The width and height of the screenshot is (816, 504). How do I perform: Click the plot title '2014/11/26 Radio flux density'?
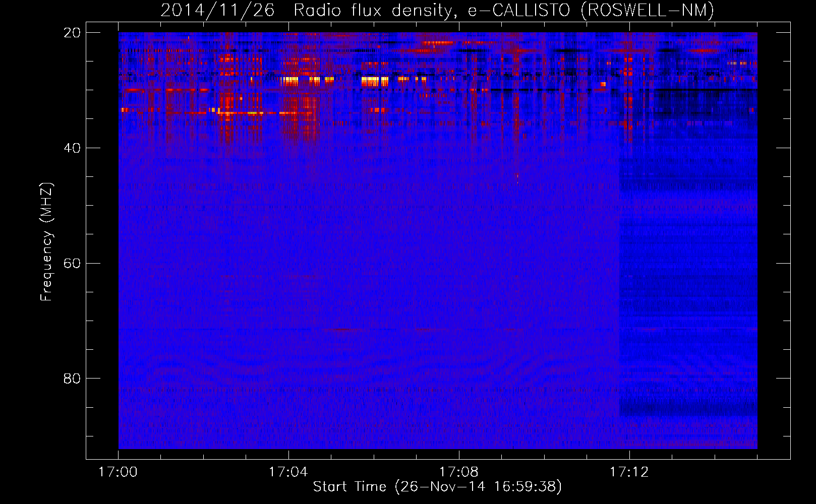coord(437,11)
